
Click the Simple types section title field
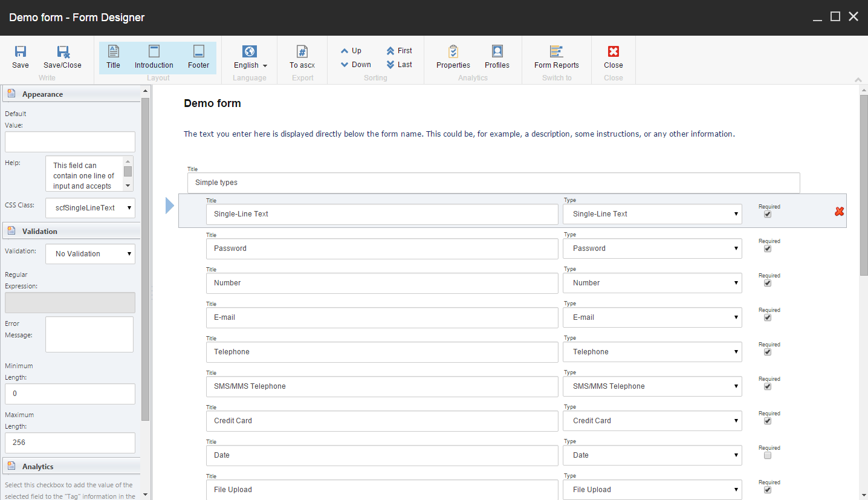pyautogui.click(x=494, y=183)
